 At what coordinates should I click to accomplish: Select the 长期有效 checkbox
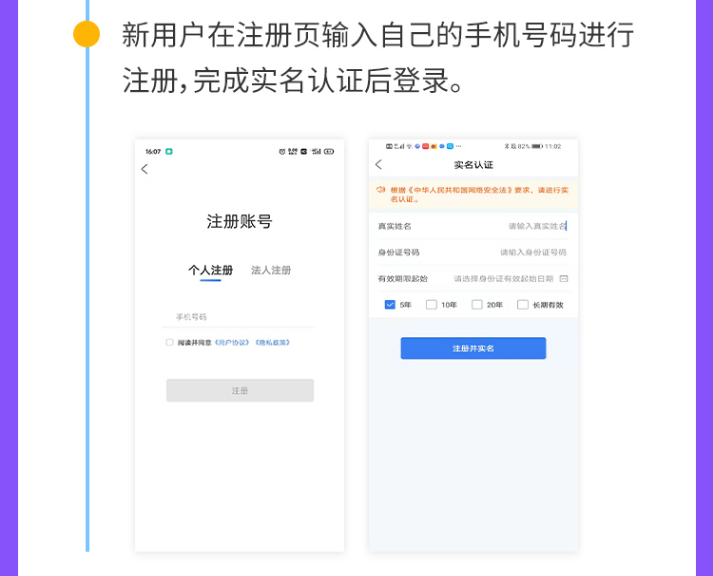tap(522, 305)
